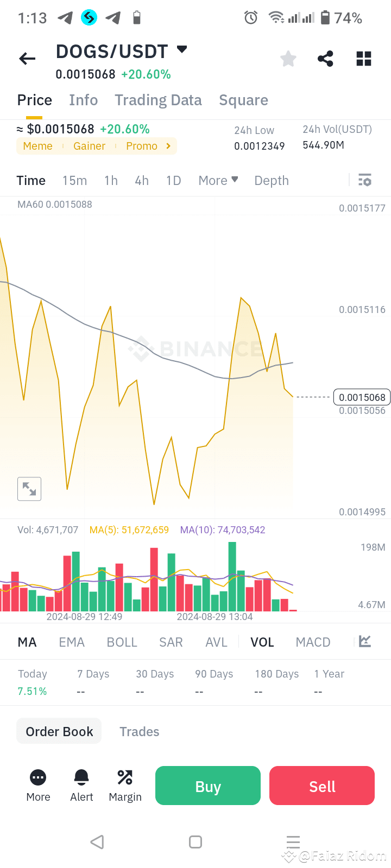Open chart settings icon beside Depth

pyautogui.click(x=365, y=180)
